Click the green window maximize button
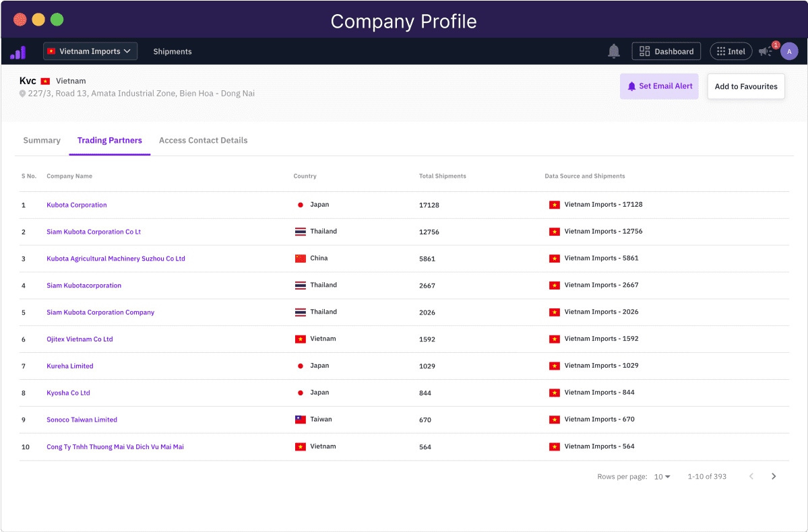808x532 pixels. coord(57,20)
